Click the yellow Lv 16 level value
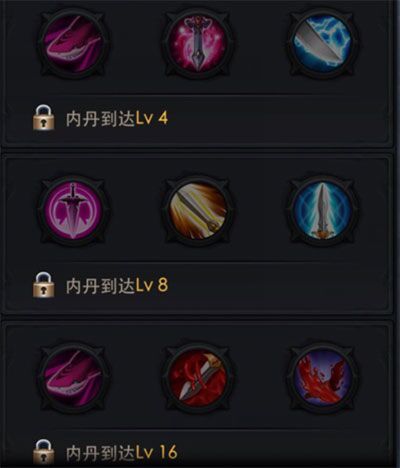This screenshot has width=400, height=468. coord(156,453)
